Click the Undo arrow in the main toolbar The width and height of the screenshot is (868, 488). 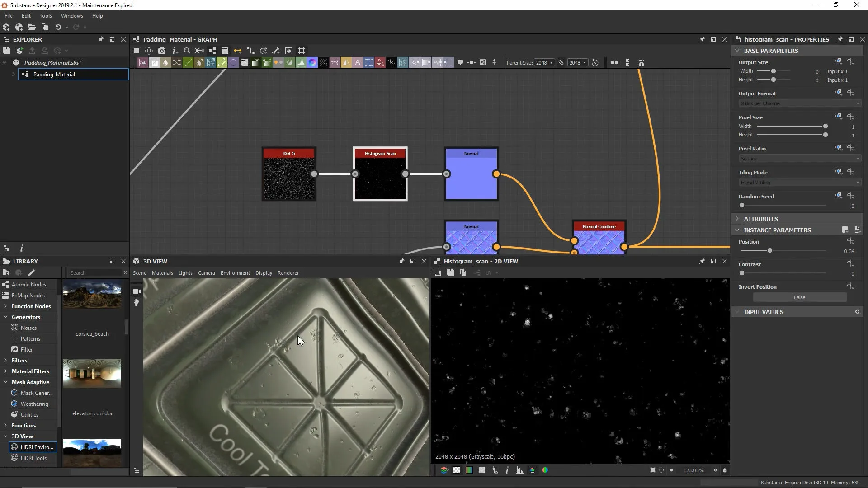(58, 27)
